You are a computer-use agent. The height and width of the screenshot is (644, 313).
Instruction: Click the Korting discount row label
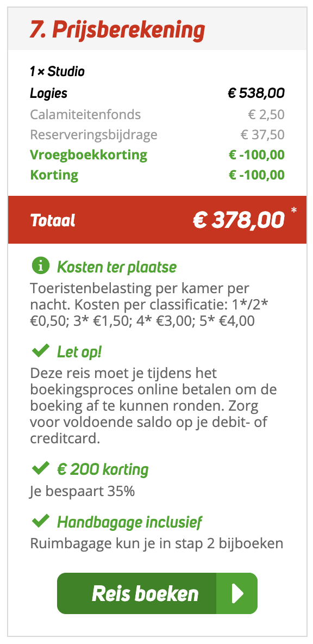coord(54,175)
